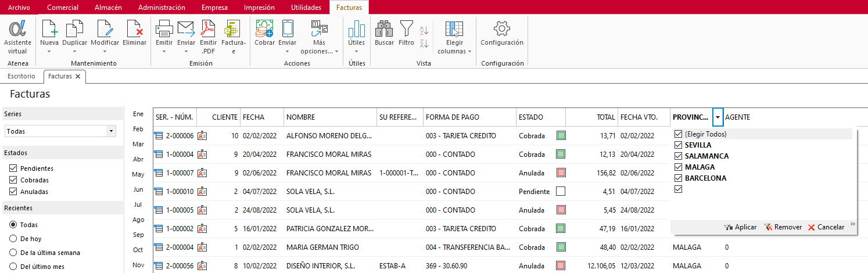Click document icon of invoice 2-000006

pyautogui.click(x=159, y=136)
